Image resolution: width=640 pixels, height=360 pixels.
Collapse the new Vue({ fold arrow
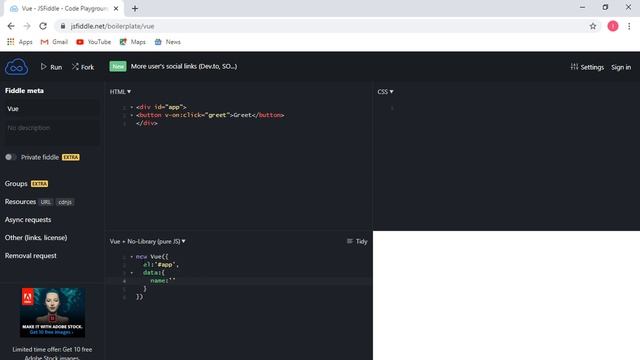pyautogui.click(x=131, y=257)
